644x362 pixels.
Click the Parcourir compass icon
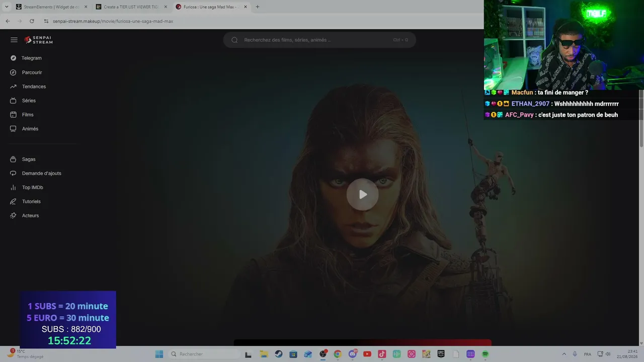click(13, 72)
